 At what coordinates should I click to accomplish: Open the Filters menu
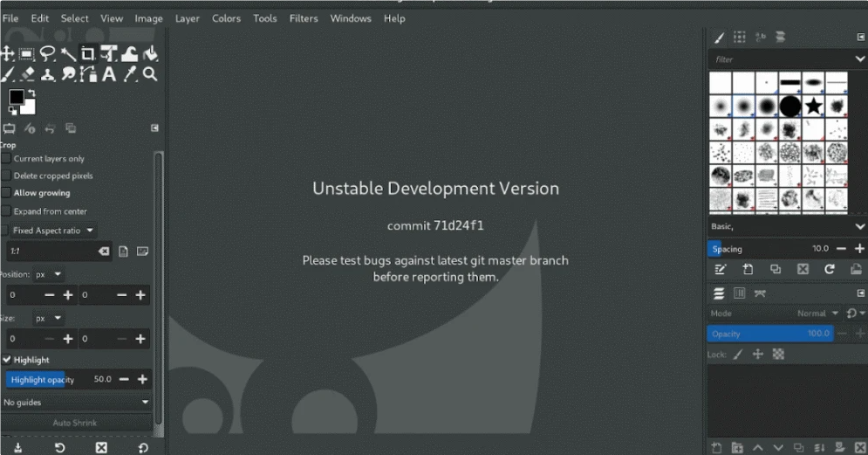tap(304, 18)
